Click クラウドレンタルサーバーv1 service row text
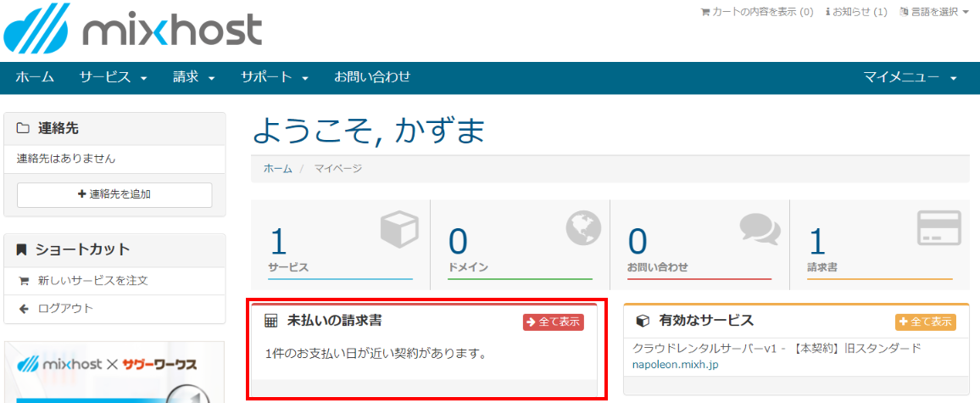Image resolution: width=980 pixels, height=403 pixels. pos(777,348)
